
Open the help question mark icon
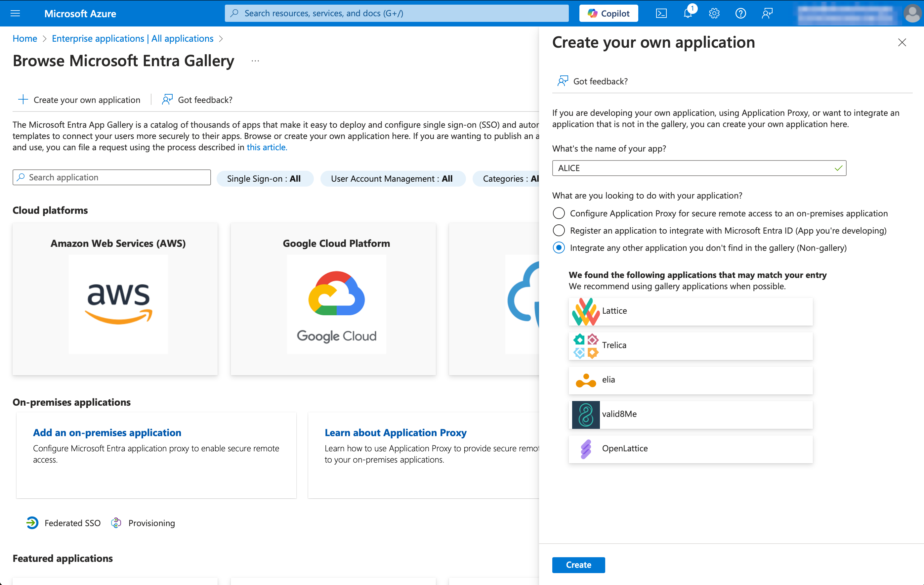coord(740,14)
